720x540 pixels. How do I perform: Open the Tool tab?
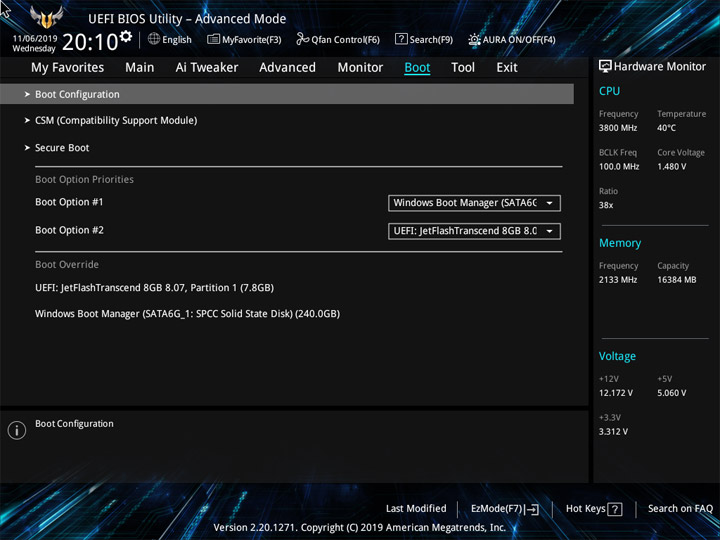tap(463, 68)
